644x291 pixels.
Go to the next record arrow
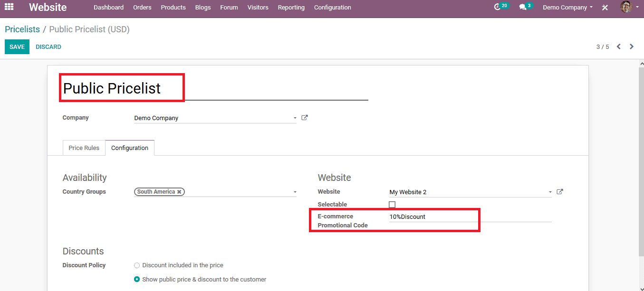tap(632, 47)
